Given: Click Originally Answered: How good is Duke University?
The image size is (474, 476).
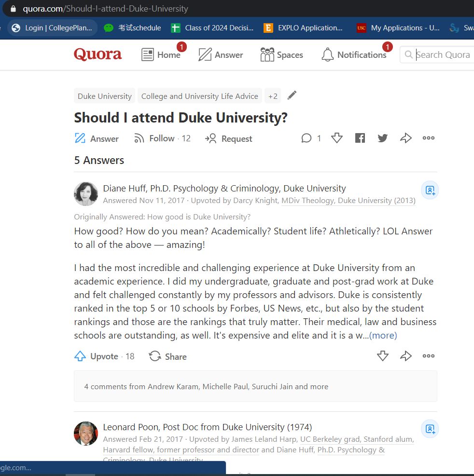Looking at the screenshot, I should coord(162,217).
